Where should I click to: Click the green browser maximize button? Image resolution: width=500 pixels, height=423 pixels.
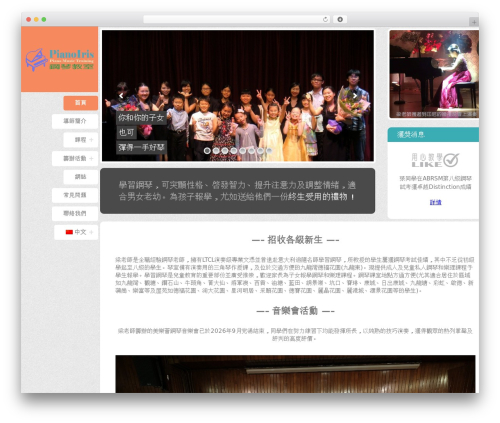click(44, 20)
